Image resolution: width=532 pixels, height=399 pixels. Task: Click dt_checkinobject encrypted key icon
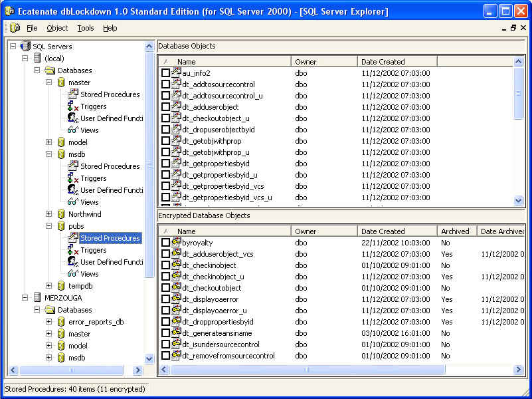pos(176,265)
